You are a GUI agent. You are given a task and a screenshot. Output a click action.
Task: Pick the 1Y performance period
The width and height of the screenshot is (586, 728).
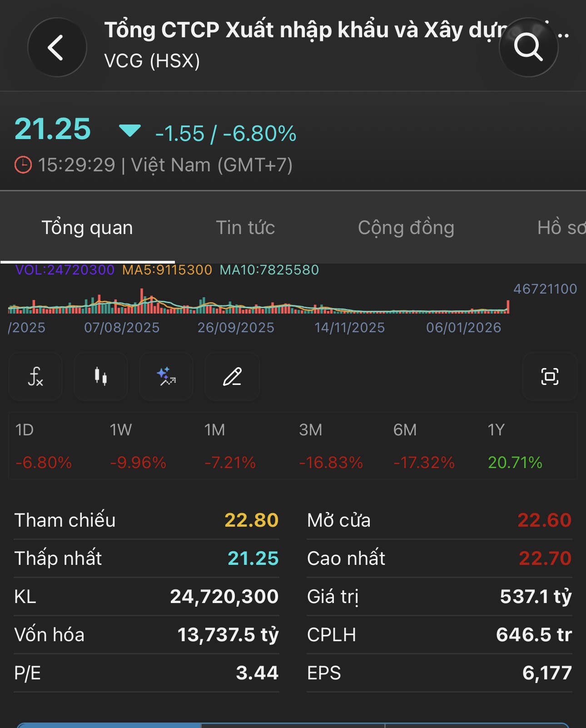click(x=515, y=446)
